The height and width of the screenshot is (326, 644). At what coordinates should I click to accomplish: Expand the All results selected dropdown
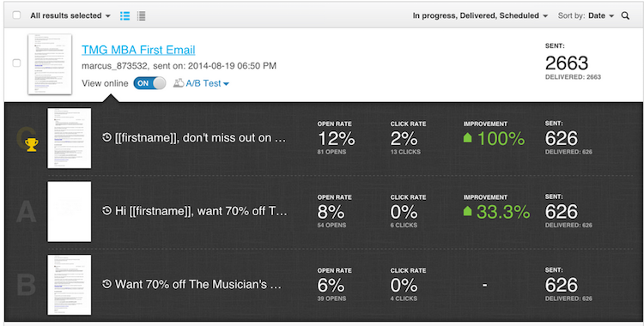click(70, 15)
